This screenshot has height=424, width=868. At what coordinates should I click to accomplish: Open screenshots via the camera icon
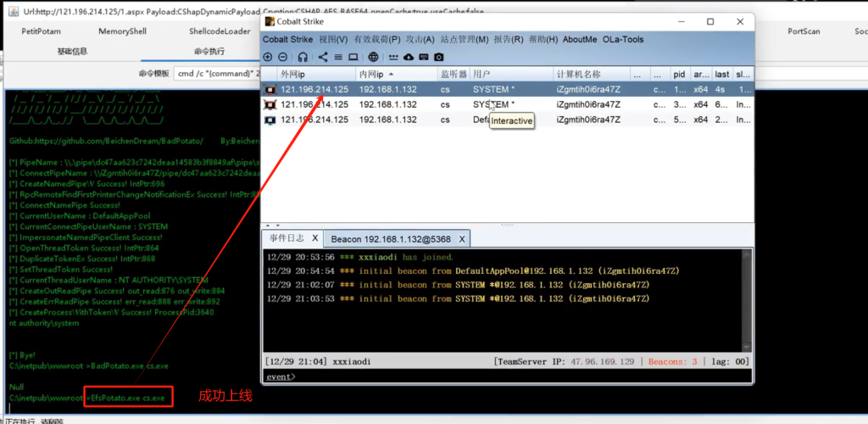439,57
